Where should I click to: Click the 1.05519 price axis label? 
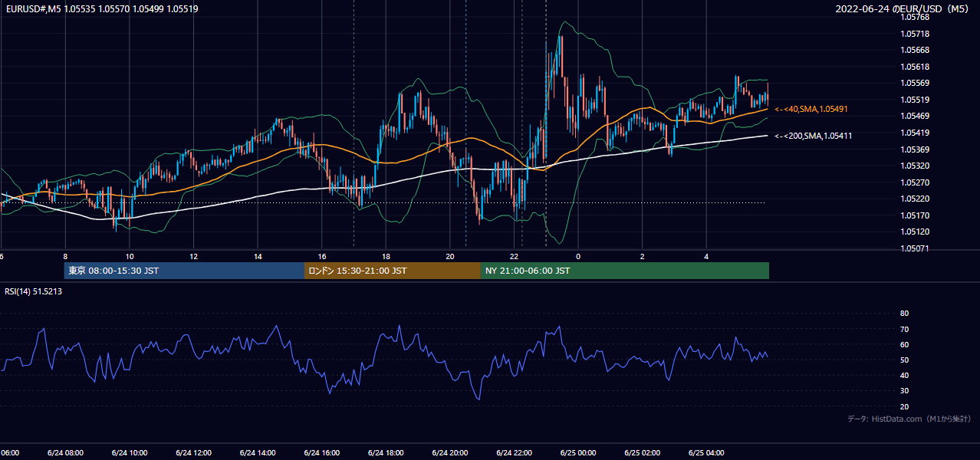[x=916, y=100]
